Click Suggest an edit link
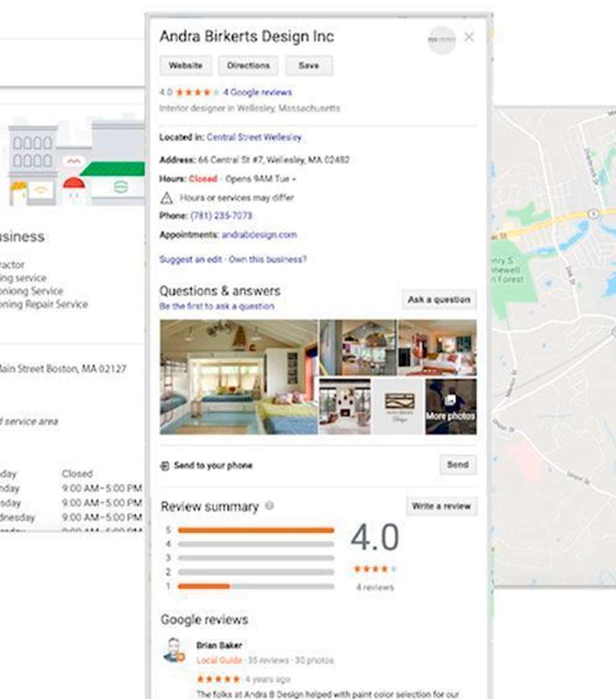This screenshot has height=699, width=616. tap(190, 259)
